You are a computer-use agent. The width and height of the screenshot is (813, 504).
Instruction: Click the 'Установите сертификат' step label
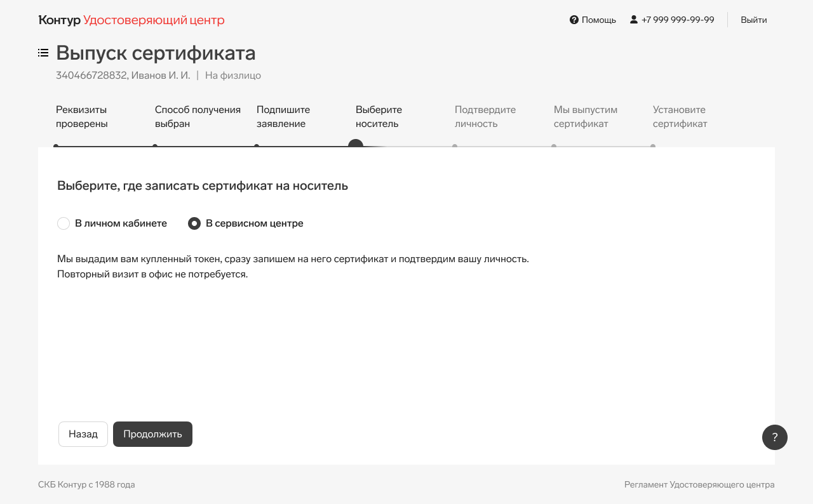coord(680,117)
